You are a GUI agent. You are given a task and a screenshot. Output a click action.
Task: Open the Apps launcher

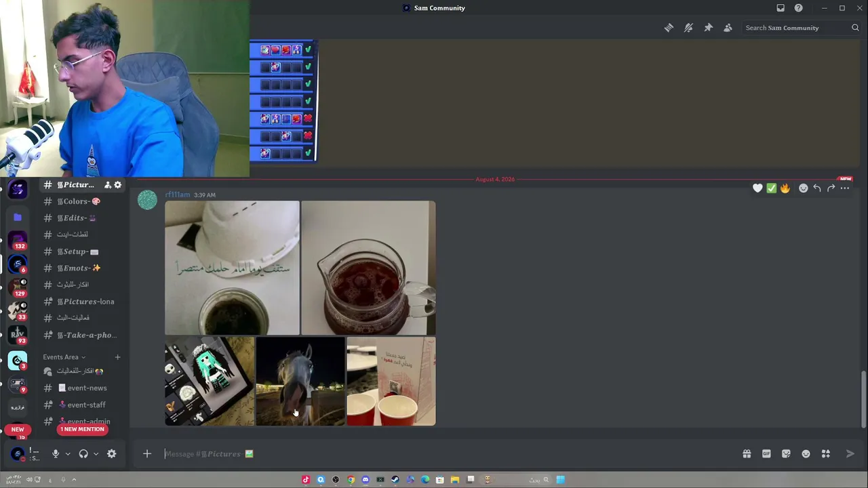(826, 454)
